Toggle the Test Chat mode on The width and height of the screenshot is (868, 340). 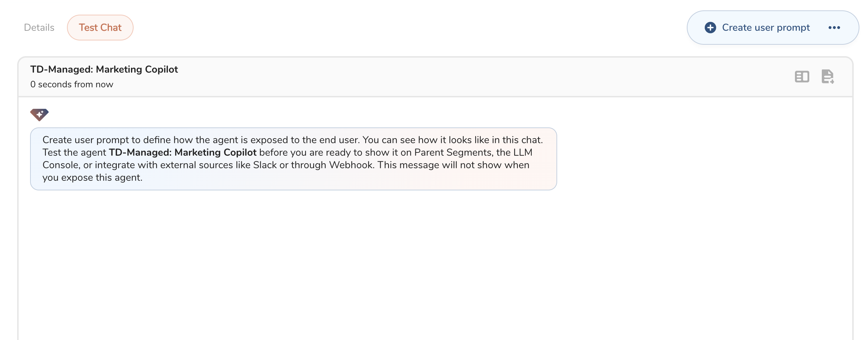click(x=100, y=27)
